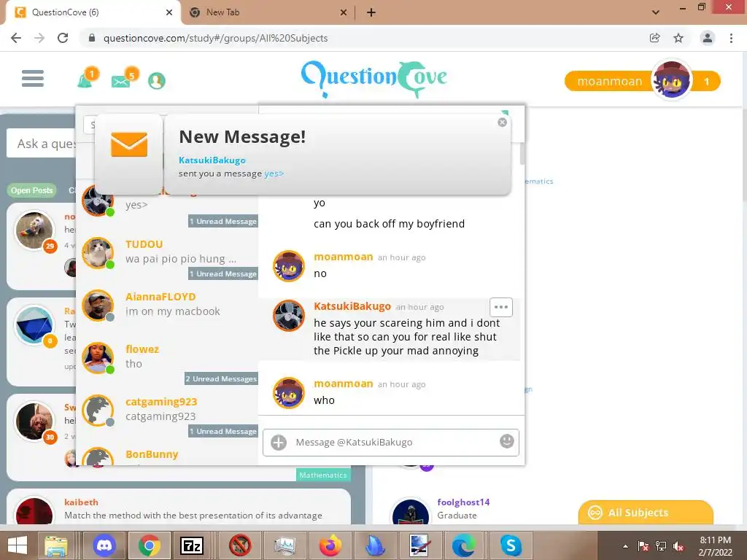Open foolghost14 user profile
This screenshot has height=560, width=747.
(463, 502)
